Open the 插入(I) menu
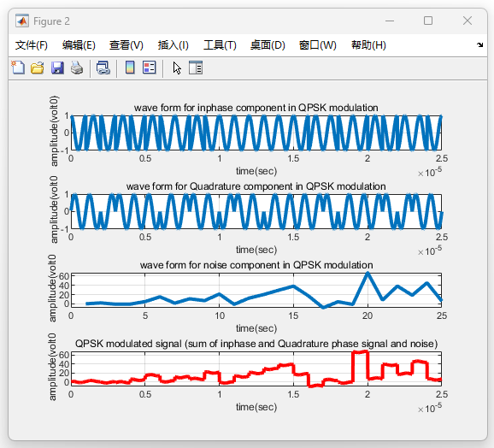Viewport: 494px width, 448px height. (x=173, y=45)
